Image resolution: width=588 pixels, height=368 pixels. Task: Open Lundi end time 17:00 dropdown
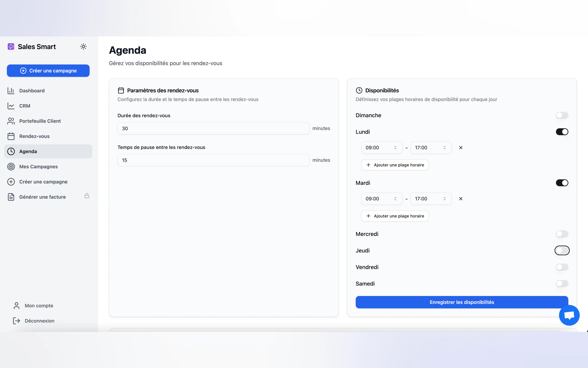pyautogui.click(x=431, y=147)
